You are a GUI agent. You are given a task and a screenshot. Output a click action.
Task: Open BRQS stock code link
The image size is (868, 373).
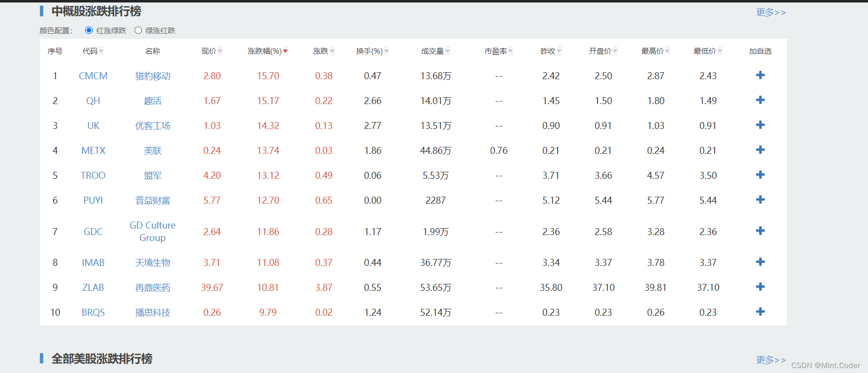click(x=93, y=312)
